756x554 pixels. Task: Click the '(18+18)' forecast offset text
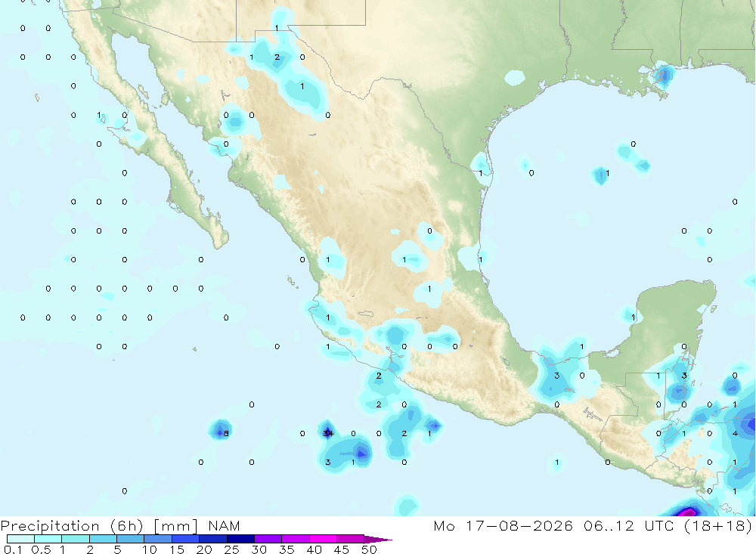click(x=718, y=525)
